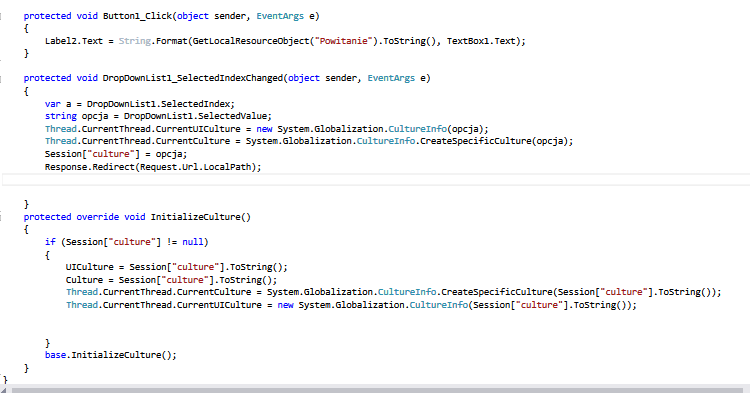Viewport: 750px width, 393px height.
Task: Click DropDownList1.SelectedValue expression
Action: 196,116
